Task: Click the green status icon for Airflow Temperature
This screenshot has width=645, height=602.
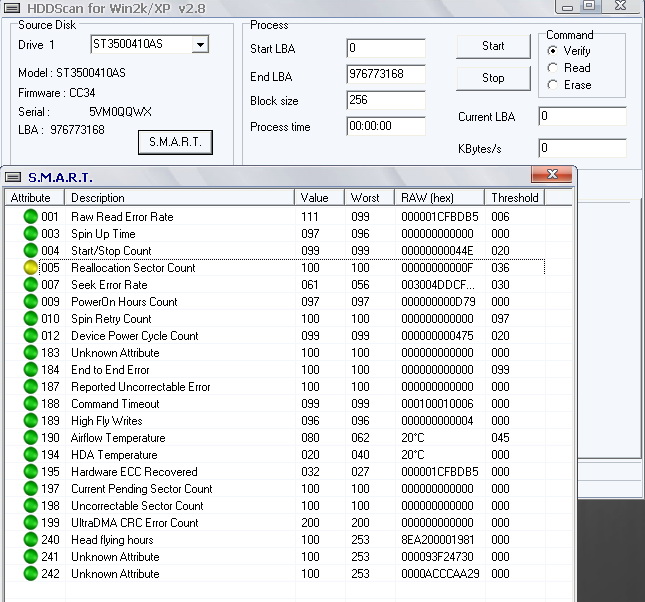Action: pyautogui.click(x=30, y=438)
